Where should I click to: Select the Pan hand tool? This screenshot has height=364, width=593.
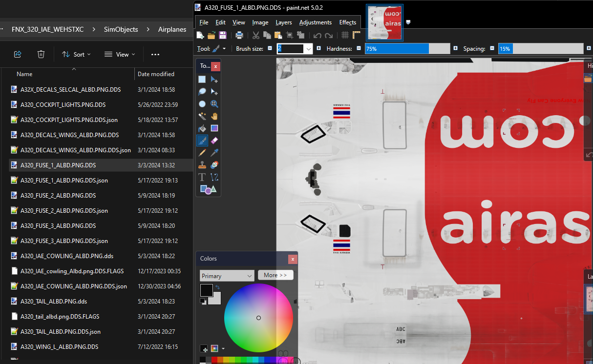214,116
